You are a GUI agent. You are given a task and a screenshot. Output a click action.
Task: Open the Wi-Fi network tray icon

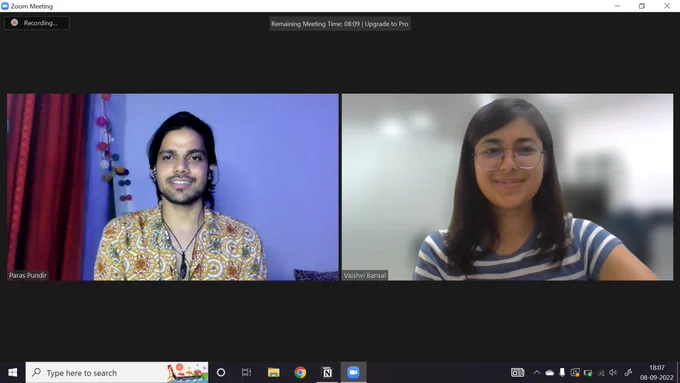[x=601, y=373]
